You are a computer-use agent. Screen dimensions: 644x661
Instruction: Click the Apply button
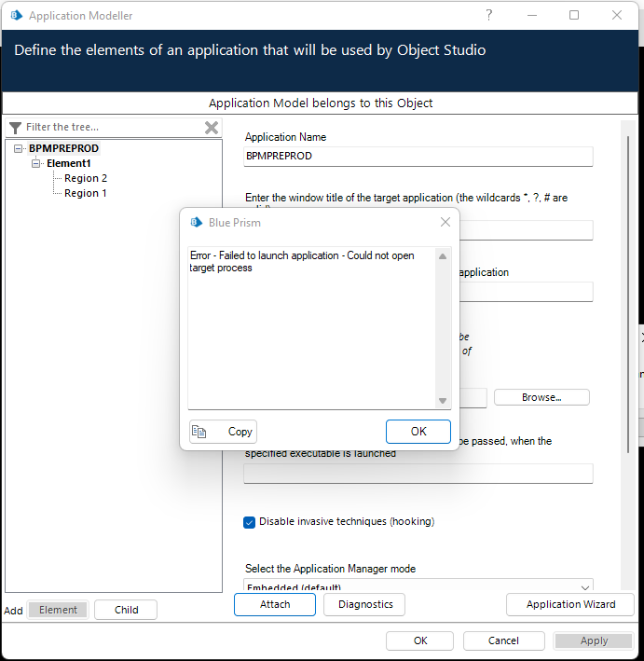click(x=594, y=640)
